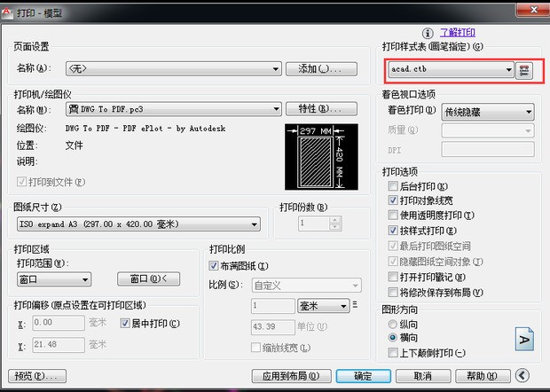
Task: Enable the 打开打印戳记 checkbox
Action: (393, 277)
